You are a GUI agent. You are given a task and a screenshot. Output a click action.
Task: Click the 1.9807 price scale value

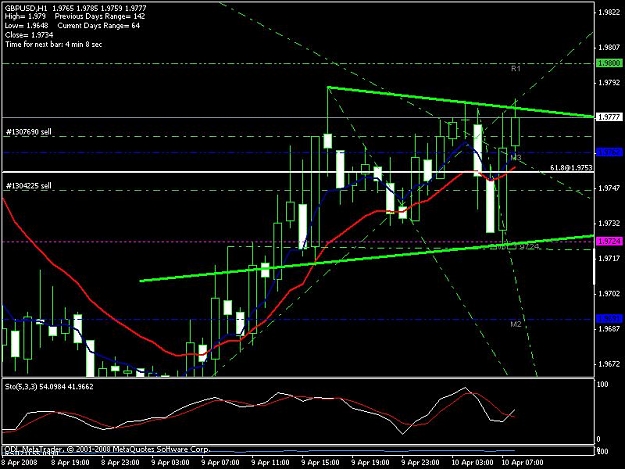tap(609, 47)
